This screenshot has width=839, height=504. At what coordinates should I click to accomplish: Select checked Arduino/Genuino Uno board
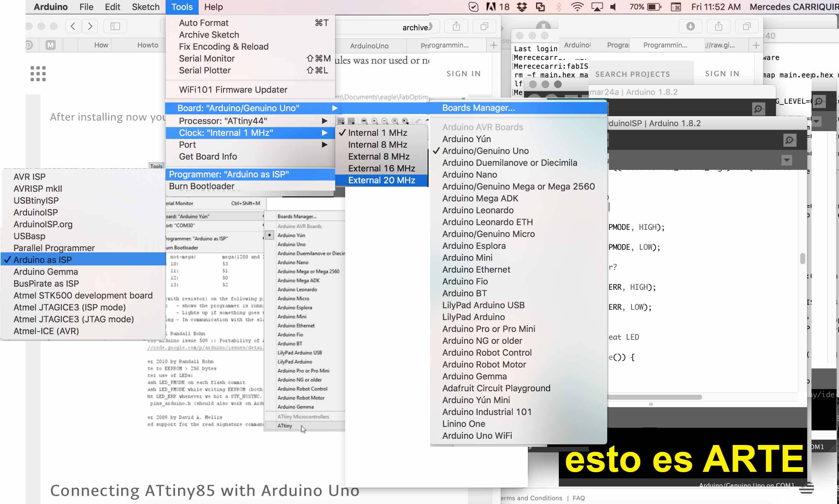pyautogui.click(x=518, y=151)
